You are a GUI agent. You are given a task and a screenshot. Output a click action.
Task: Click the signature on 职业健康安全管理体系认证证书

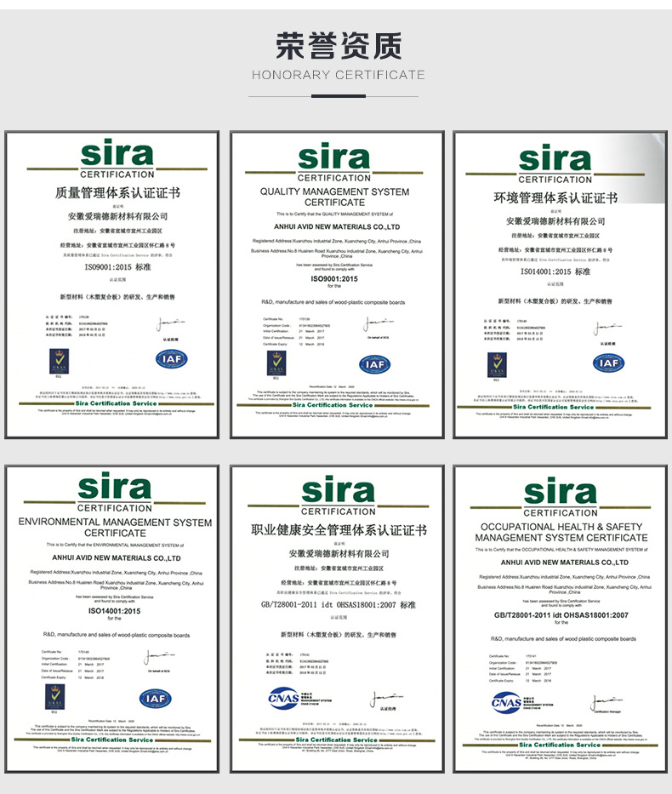386,699
